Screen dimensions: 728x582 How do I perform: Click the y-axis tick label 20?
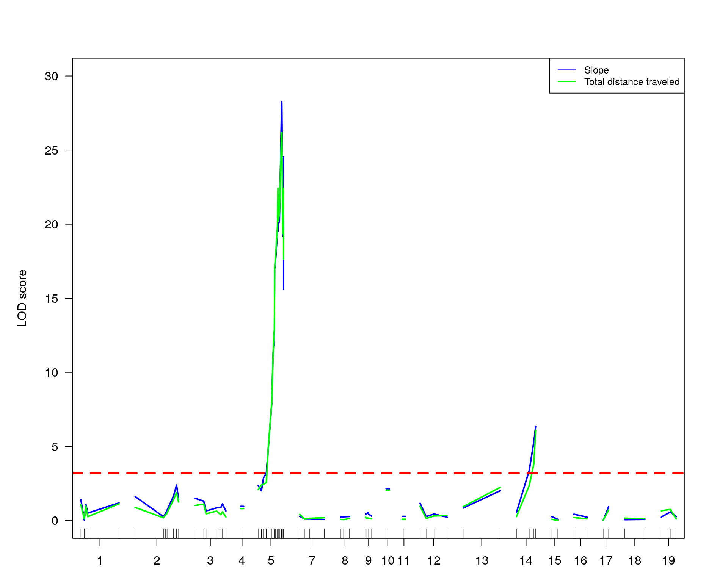click(x=52, y=224)
